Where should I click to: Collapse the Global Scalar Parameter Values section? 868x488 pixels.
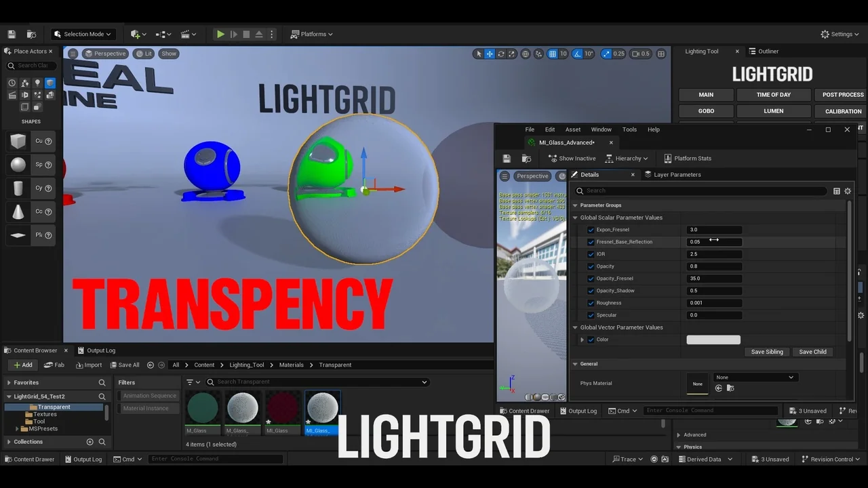coord(575,218)
